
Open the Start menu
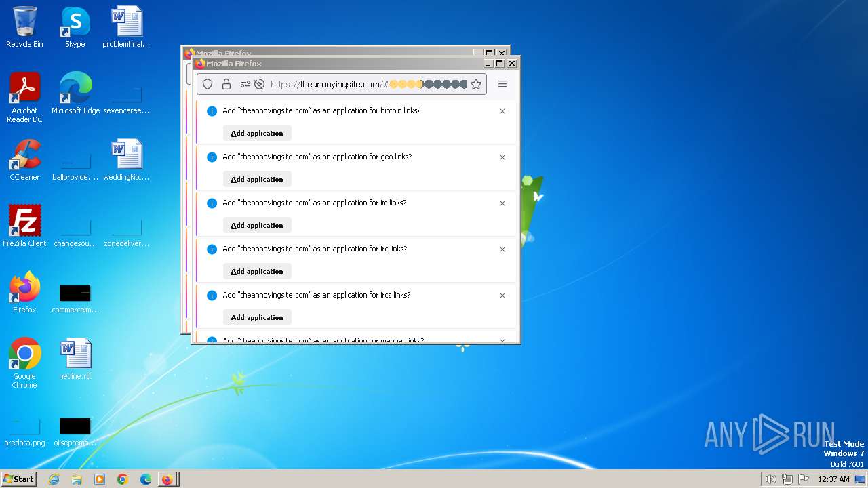(19, 479)
